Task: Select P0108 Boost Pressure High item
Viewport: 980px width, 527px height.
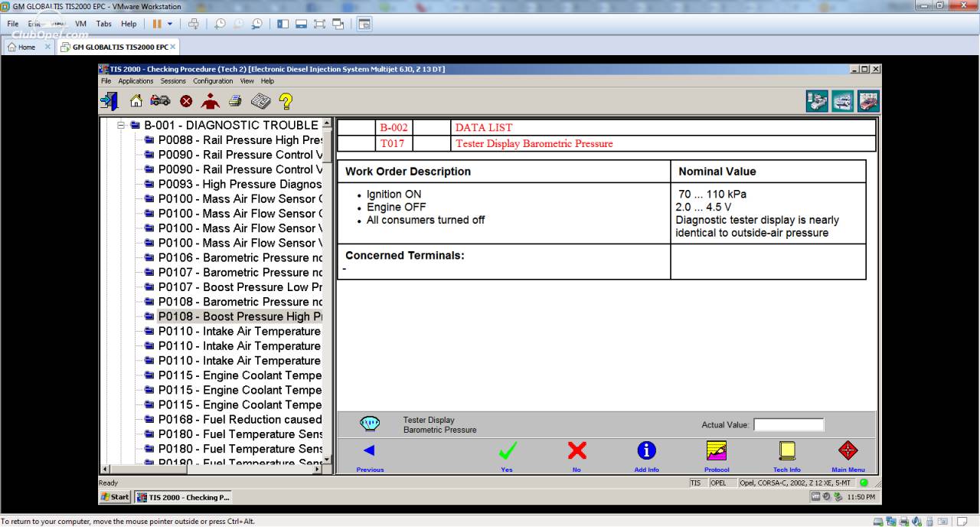Action: tap(240, 316)
